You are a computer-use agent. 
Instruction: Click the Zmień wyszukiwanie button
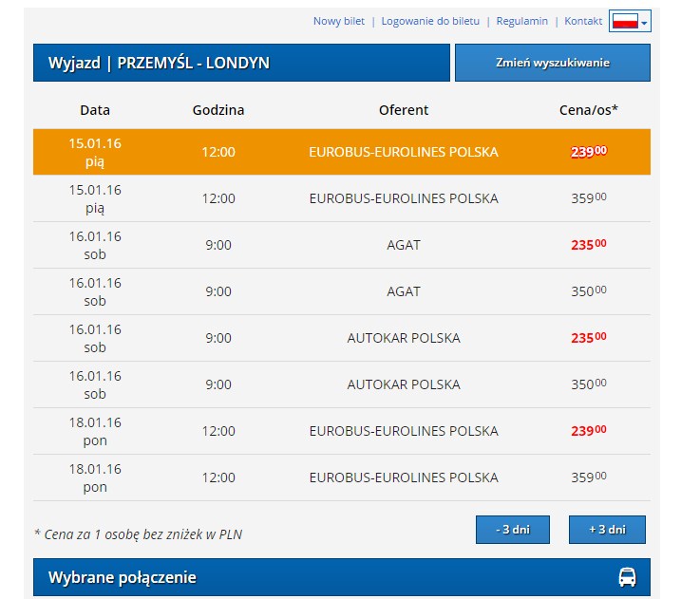coord(553,63)
